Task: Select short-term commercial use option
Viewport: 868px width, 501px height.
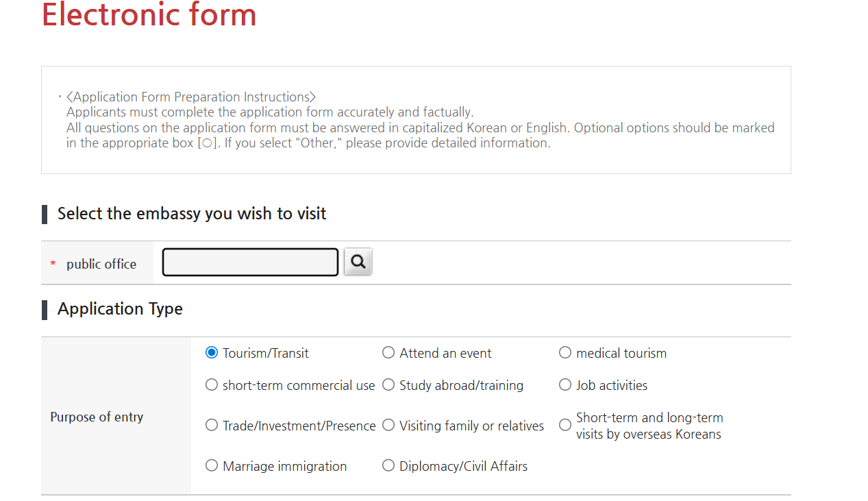Action: coord(211,384)
